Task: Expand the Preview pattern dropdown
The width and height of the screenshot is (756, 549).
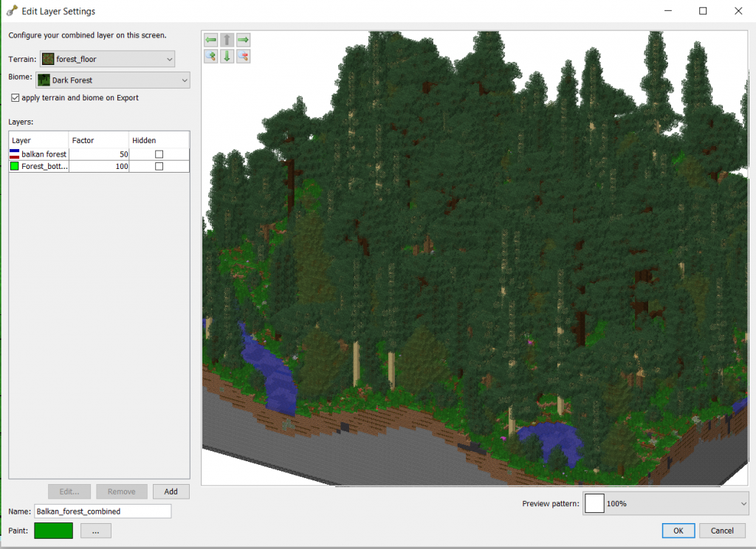Action: pos(666,504)
